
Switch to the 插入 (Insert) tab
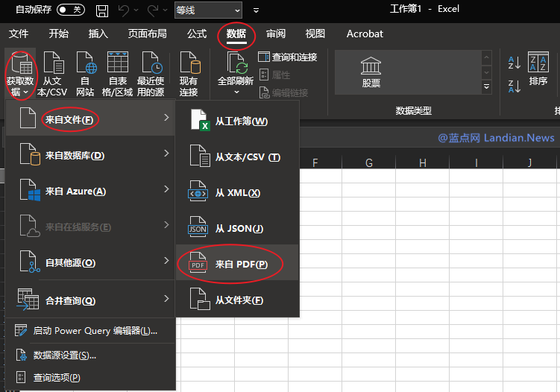coord(98,34)
